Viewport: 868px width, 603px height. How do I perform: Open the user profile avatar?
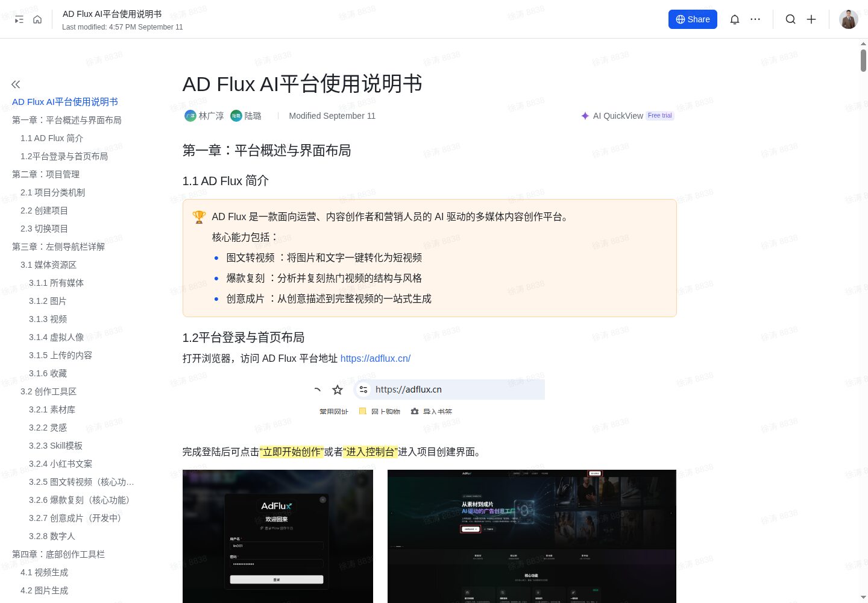pyautogui.click(x=849, y=19)
